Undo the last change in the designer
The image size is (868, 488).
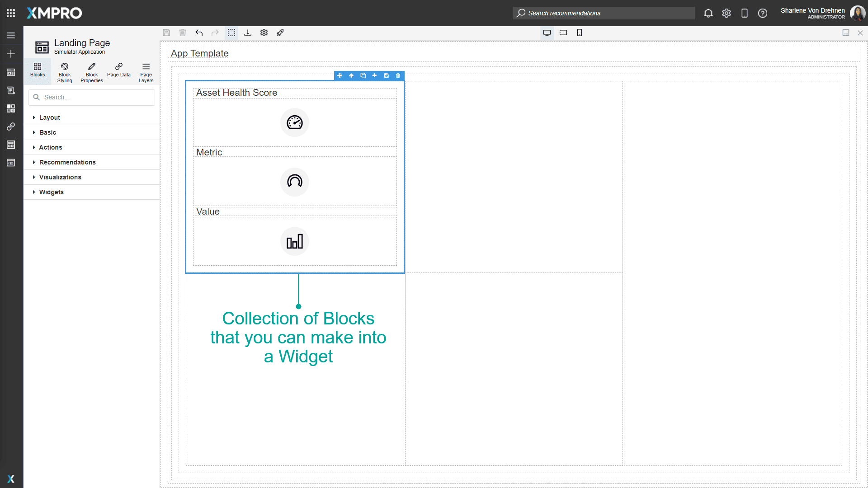click(x=199, y=33)
